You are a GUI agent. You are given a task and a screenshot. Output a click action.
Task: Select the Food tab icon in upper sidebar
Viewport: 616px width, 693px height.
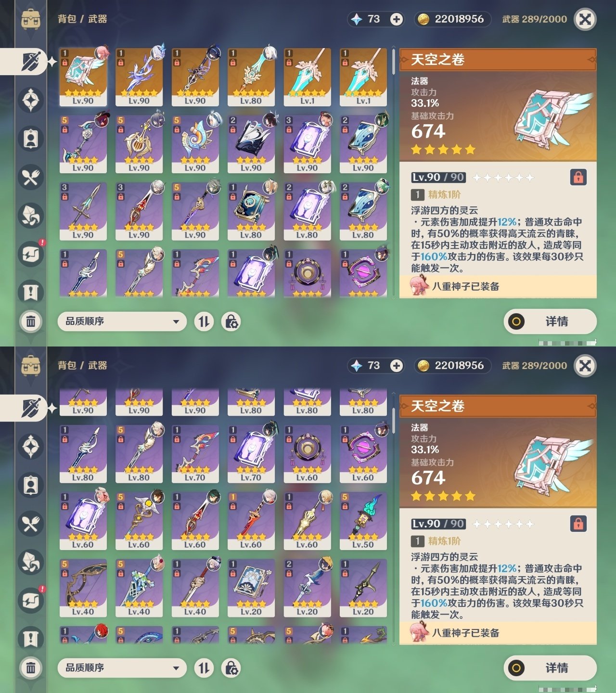click(x=31, y=177)
